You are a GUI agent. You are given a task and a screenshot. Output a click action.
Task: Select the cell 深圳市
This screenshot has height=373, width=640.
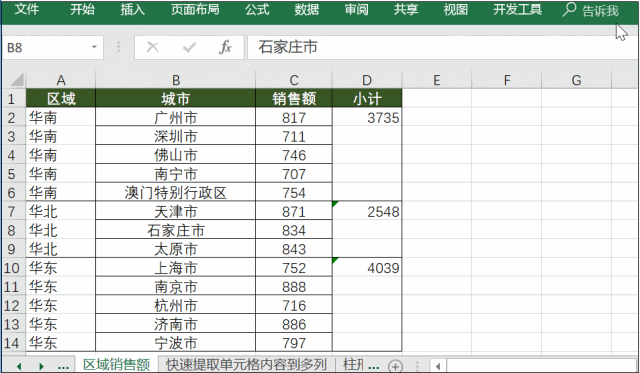pyautogui.click(x=176, y=136)
